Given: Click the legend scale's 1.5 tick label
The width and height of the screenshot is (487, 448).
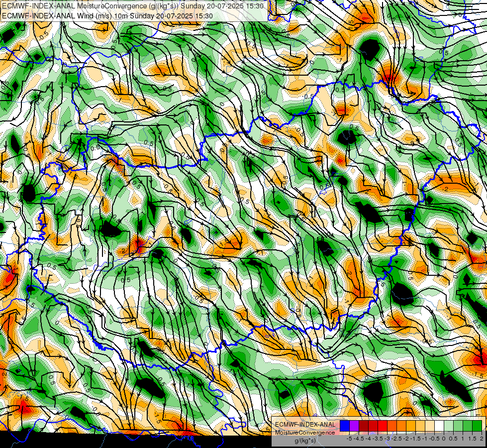Looking at the screenshot, I should coord(472,439).
